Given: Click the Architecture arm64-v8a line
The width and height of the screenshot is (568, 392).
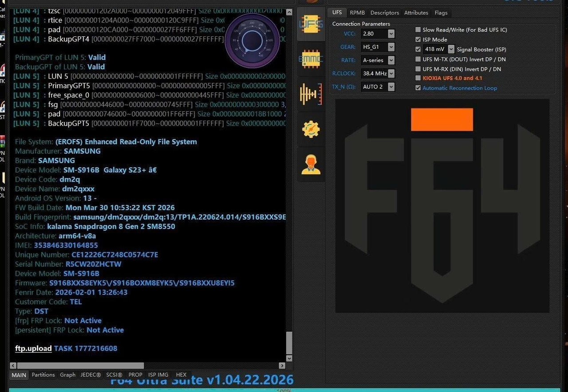Looking at the screenshot, I should click(x=55, y=236).
